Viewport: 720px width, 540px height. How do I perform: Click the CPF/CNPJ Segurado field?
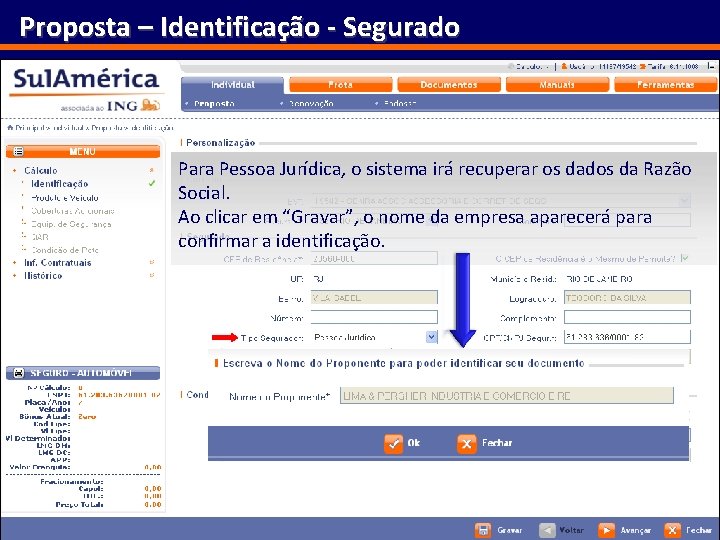coord(627,337)
